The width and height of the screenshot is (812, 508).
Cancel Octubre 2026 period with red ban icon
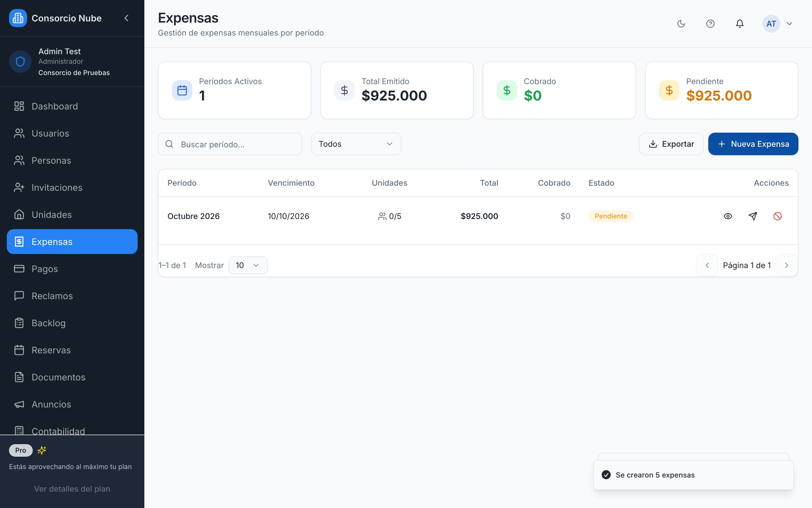777,216
